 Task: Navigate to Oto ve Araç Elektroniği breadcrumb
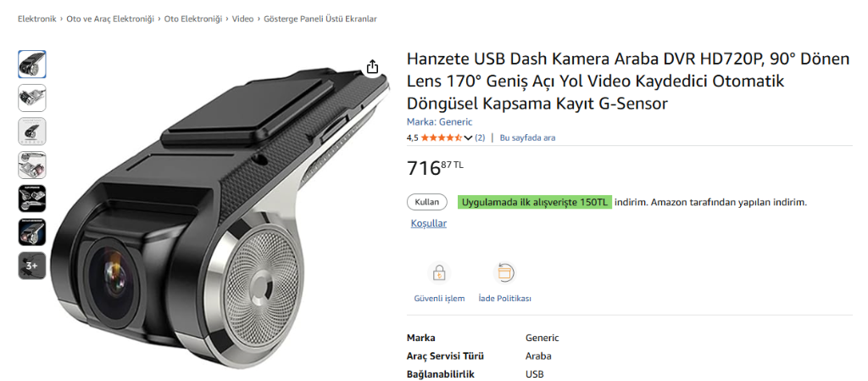[x=111, y=19]
